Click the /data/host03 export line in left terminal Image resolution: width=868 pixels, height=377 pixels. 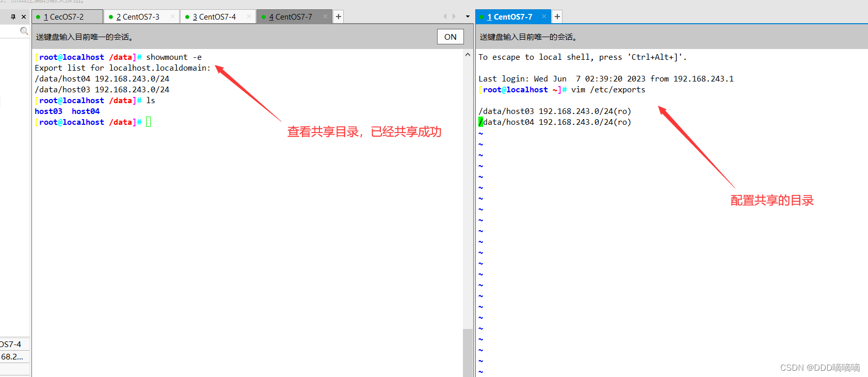(102, 90)
